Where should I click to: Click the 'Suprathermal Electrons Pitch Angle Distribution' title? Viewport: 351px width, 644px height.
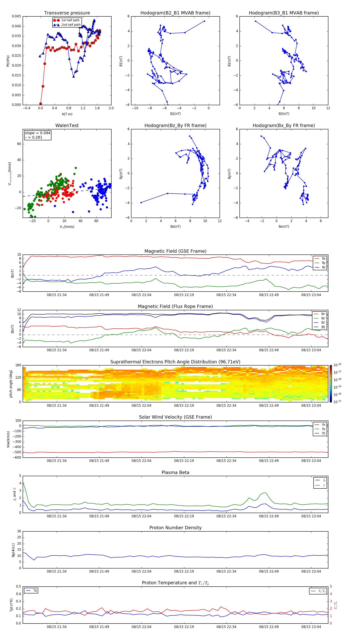point(175,362)
